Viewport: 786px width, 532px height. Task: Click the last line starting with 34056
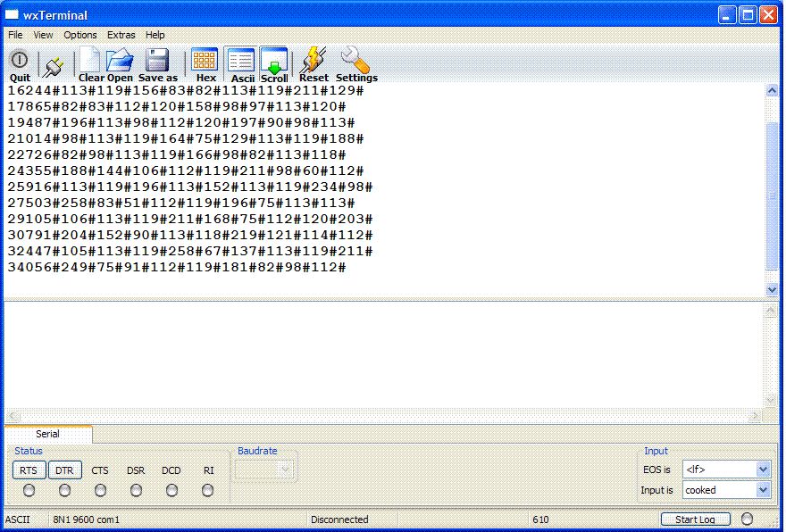pyautogui.click(x=177, y=267)
